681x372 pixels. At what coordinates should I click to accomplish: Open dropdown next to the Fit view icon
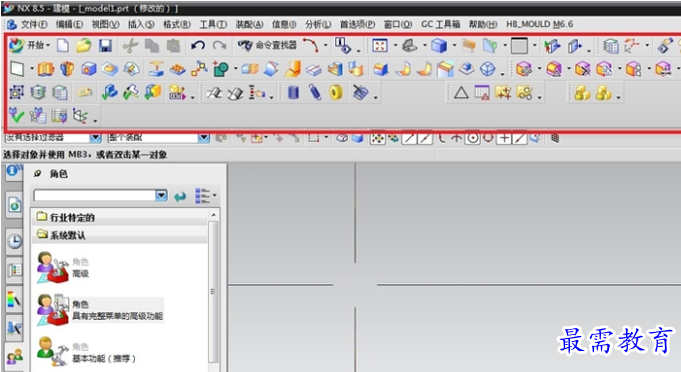[x=395, y=45]
